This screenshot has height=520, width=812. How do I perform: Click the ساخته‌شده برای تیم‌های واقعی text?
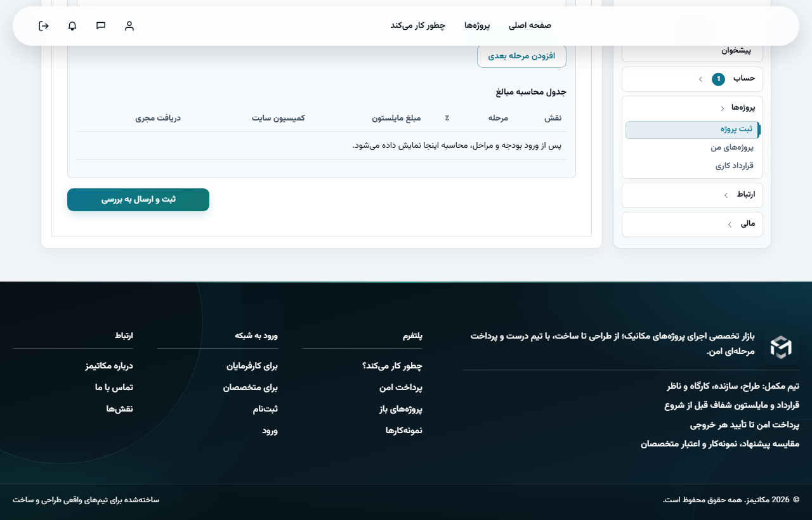click(86, 500)
